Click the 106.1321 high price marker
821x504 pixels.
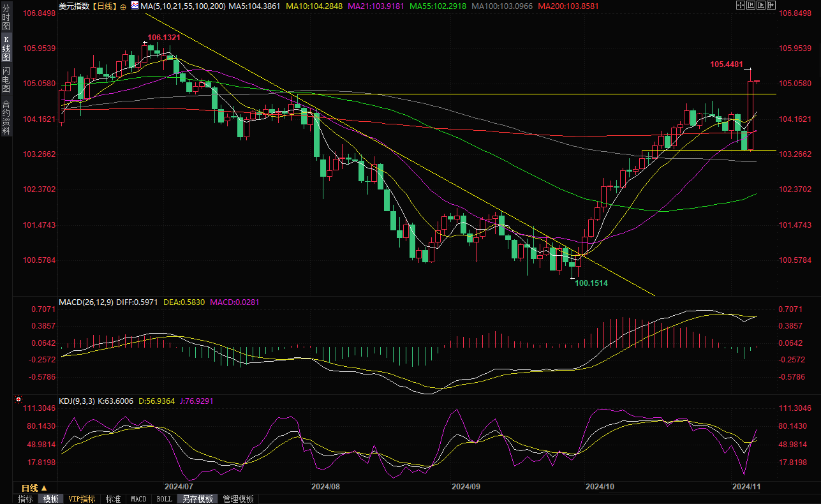point(164,38)
